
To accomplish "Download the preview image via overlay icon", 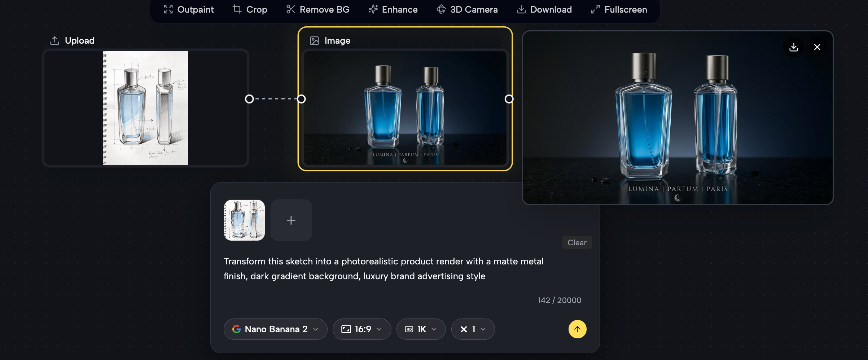I will coord(794,47).
